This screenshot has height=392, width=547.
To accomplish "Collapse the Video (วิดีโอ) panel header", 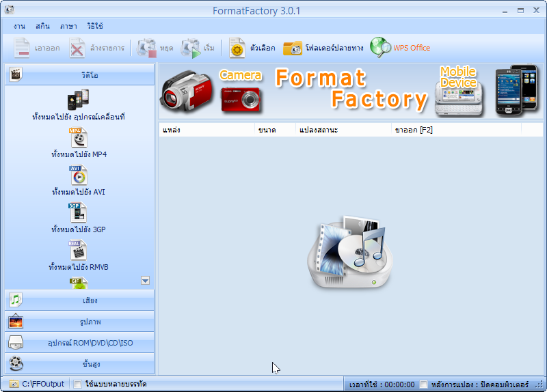I will [79, 74].
